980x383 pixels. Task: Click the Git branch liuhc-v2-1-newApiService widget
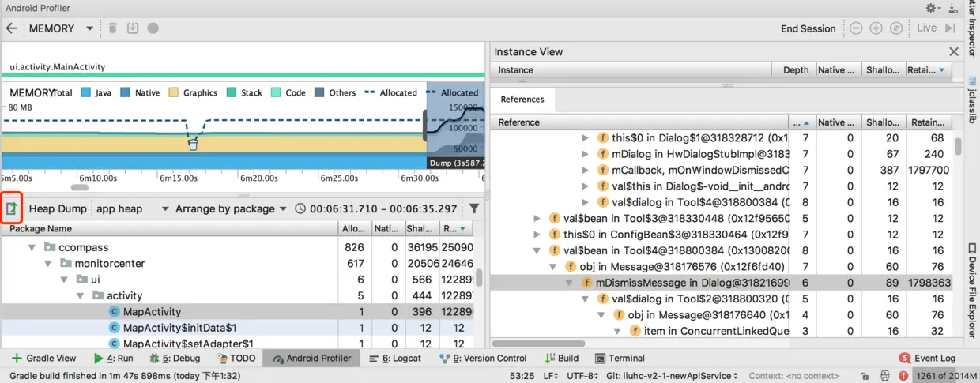(x=672, y=376)
